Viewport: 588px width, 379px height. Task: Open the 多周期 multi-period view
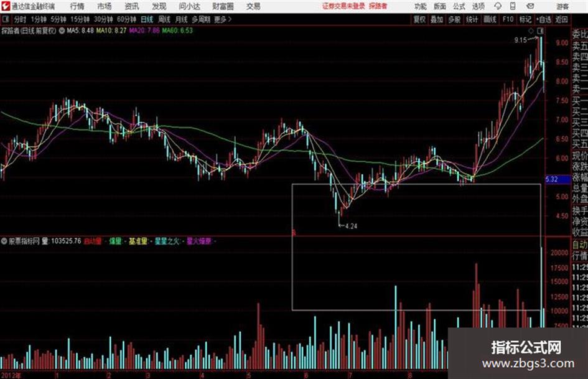pyautogui.click(x=201, y=19)
